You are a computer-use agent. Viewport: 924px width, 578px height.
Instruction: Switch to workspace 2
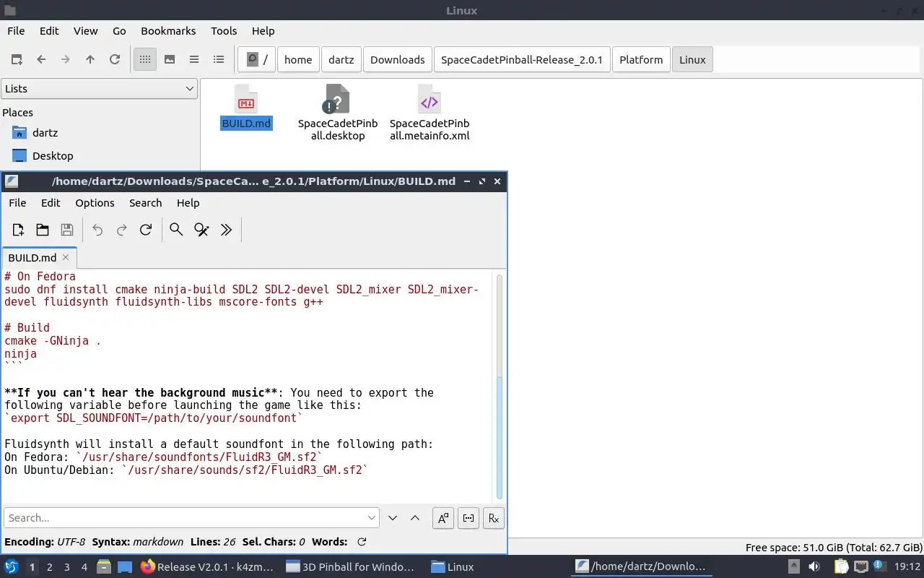pyautogui.click(x=49, y=567)
